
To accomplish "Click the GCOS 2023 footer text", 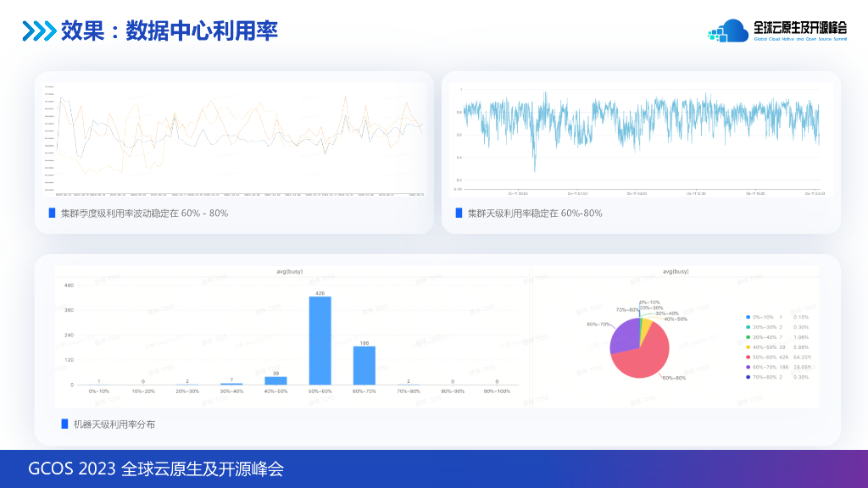I will coord(158,467).
